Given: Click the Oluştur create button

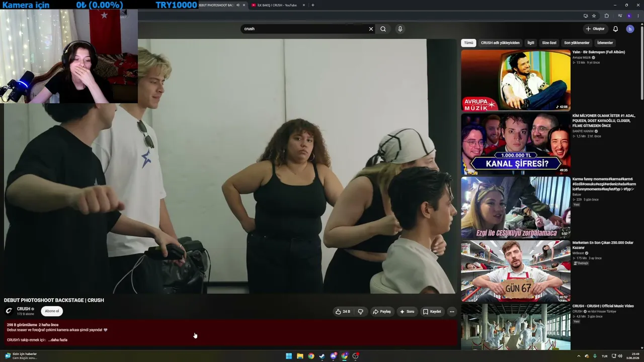Looking at the screenshot, I should pyautogui.click(x=595, y=29).
